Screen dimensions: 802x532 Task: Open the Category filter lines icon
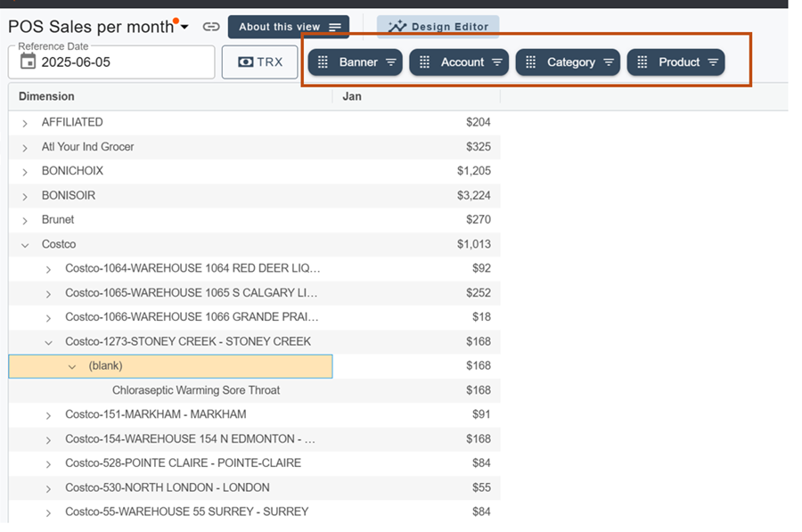tap(608, 62)
